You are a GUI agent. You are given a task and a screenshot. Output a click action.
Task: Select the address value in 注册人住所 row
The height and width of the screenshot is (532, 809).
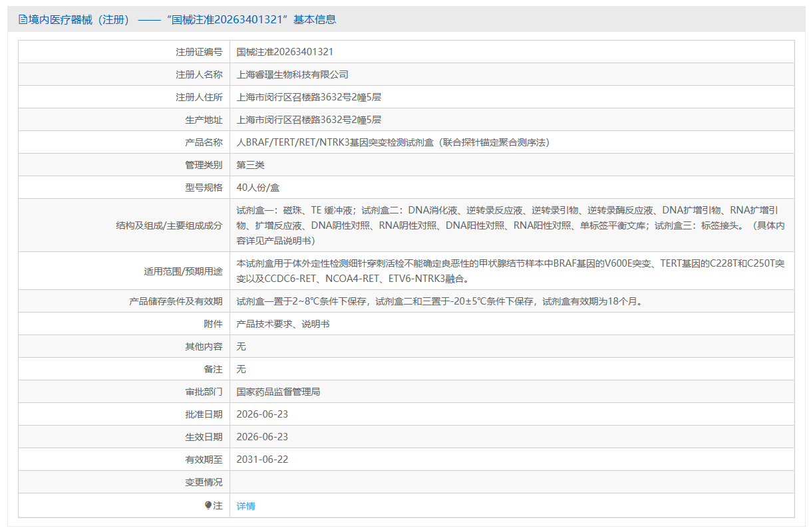pyautogui.click(x=309, y=97)
